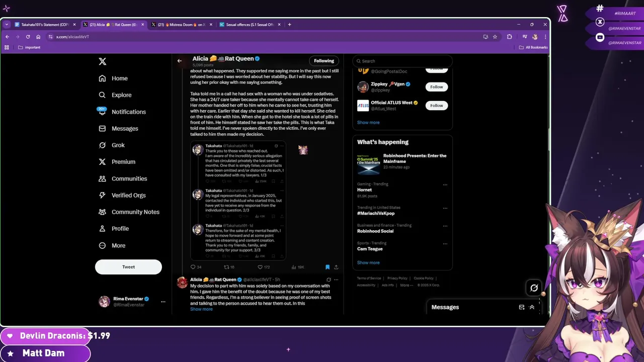This screenshot has height=362, width=644.
Task: Click the browser reload button
Action: point(28,37)
